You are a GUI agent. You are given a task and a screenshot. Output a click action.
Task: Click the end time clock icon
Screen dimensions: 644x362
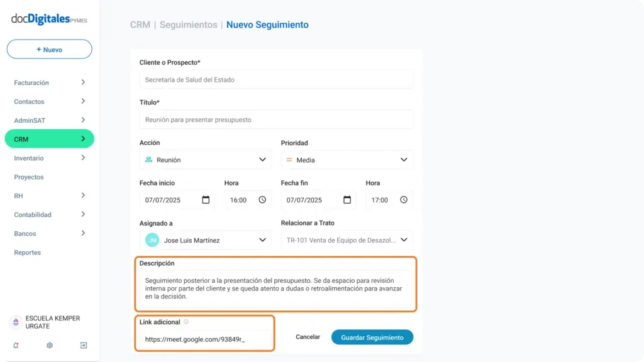tap(404, 200)
